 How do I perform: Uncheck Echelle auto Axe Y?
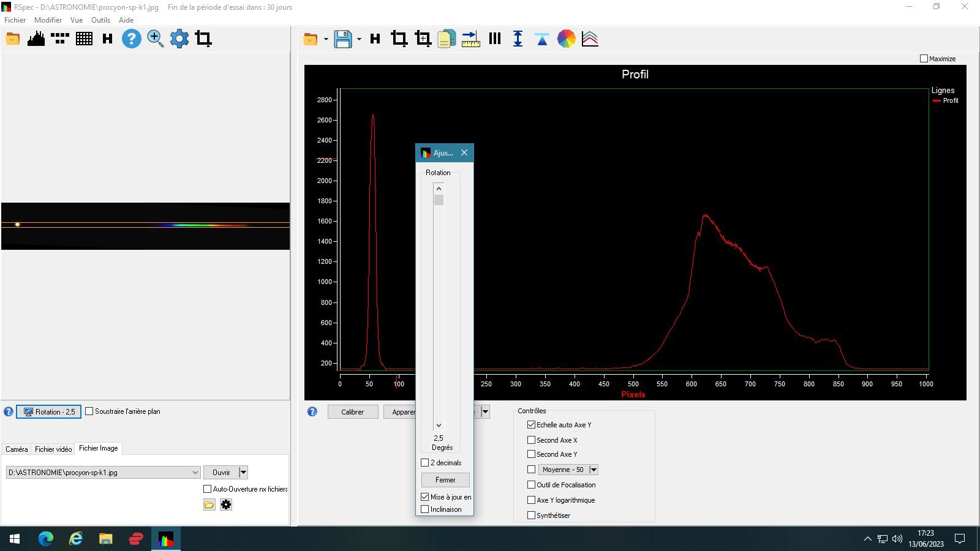click(x=531, y=425)
